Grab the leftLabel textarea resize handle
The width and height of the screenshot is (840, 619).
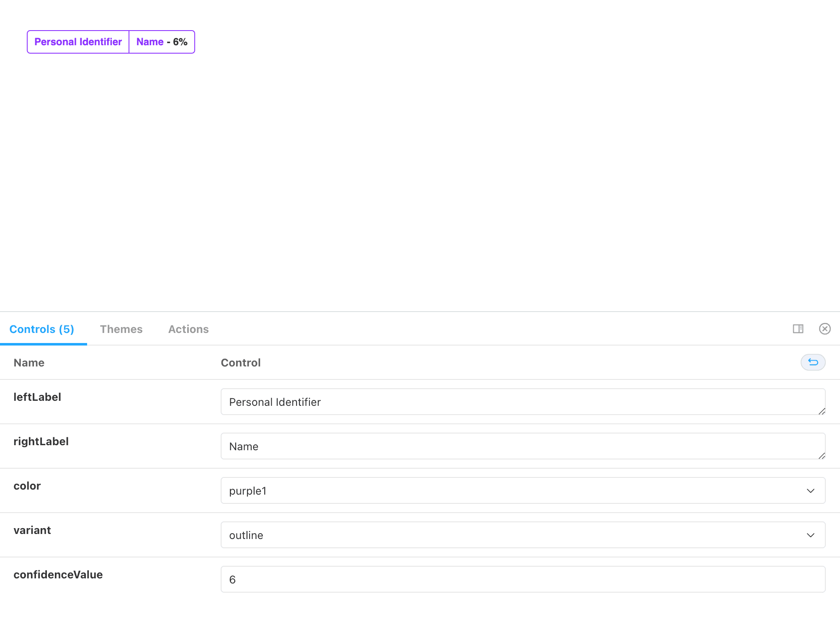(822, 411)
